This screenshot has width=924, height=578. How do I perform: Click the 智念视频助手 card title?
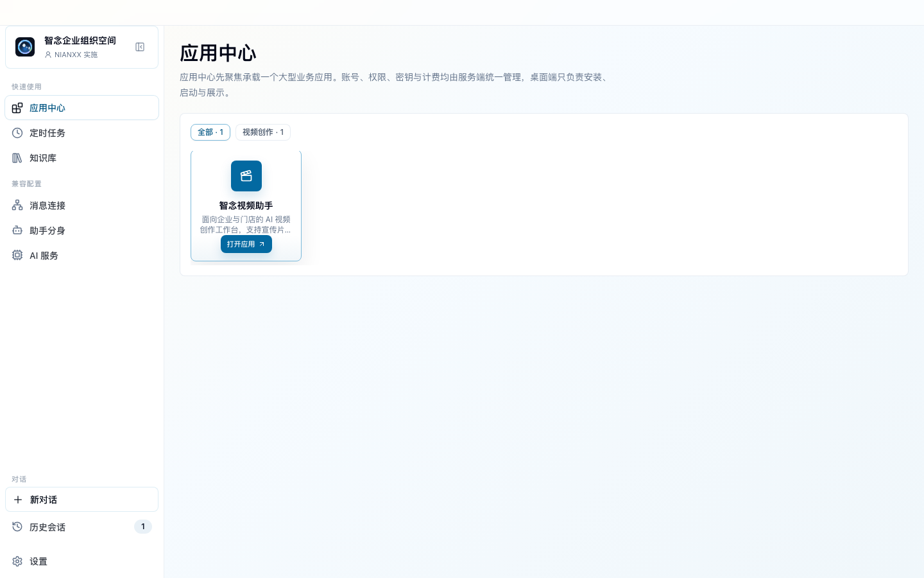(246, 206)
